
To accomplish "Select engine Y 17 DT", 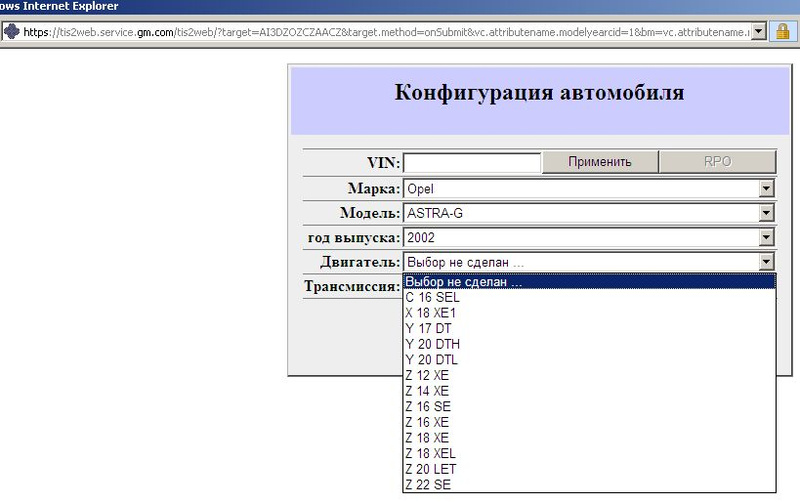I will tap(589, 329).
